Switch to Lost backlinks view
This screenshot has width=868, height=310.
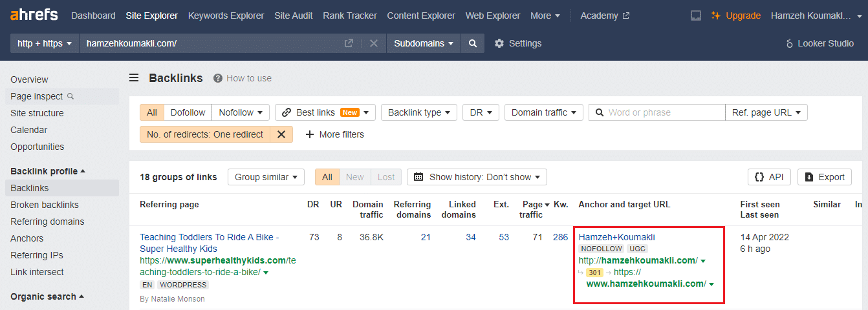(x=386, y=177)
